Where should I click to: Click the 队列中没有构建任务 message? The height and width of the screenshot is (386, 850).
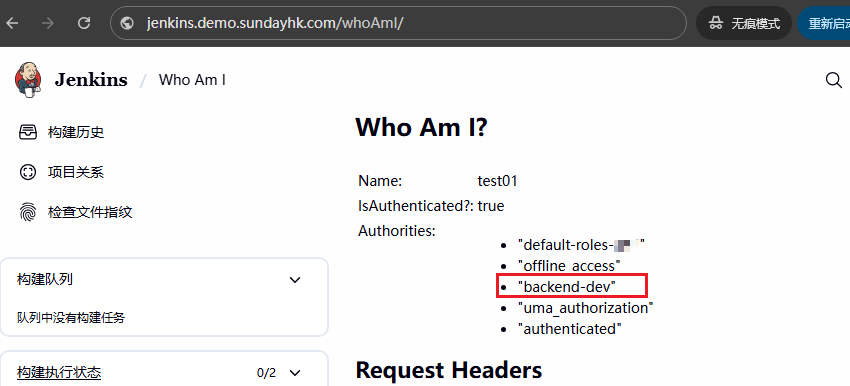point(71,318)
